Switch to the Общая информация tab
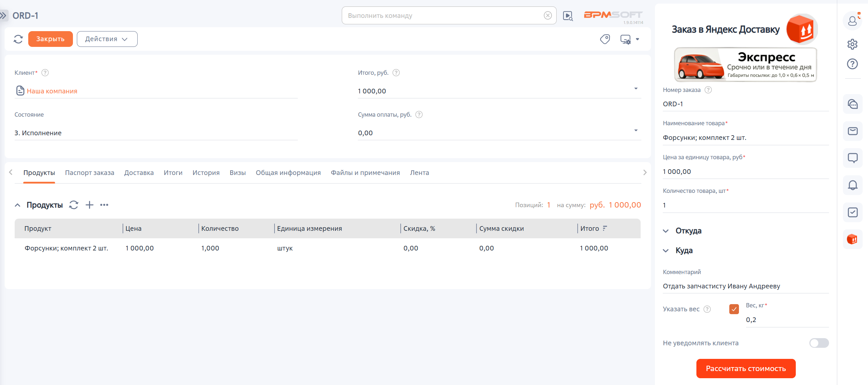This screenshot has width=868, height=385. click(288, 173)
